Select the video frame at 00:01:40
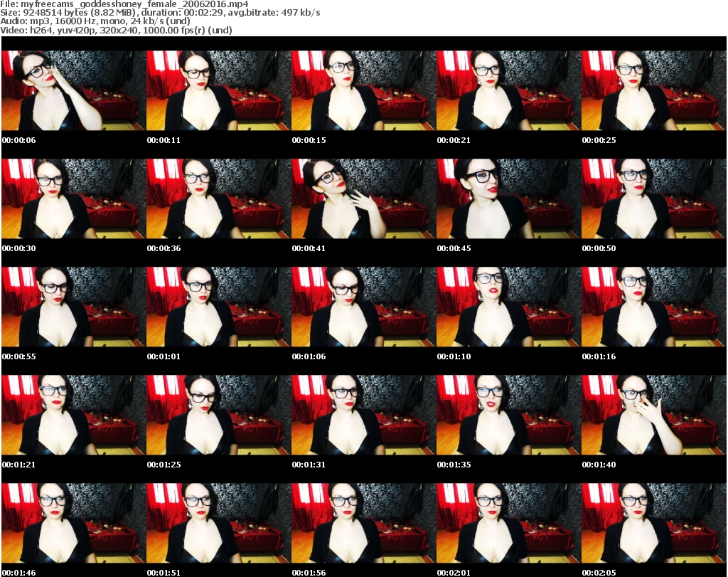This screenshot has height=577, width=728. pyautogui.click(x=653, y=415)
